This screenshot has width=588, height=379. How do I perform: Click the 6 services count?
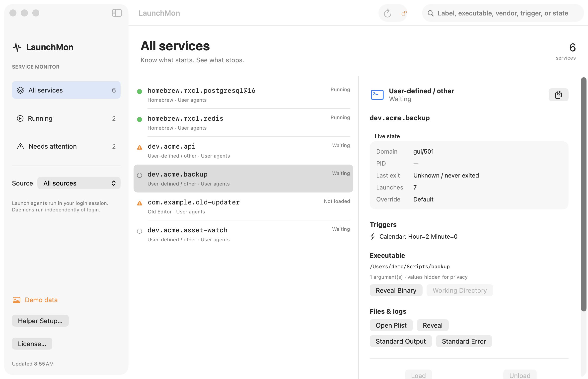click(566, 51)
